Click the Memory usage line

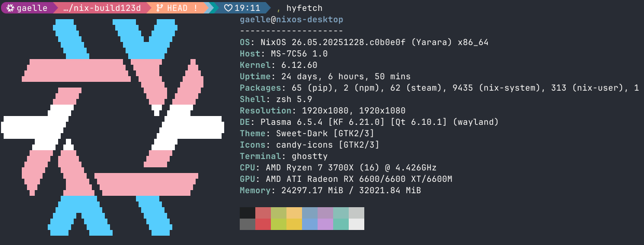coord(330,191)
